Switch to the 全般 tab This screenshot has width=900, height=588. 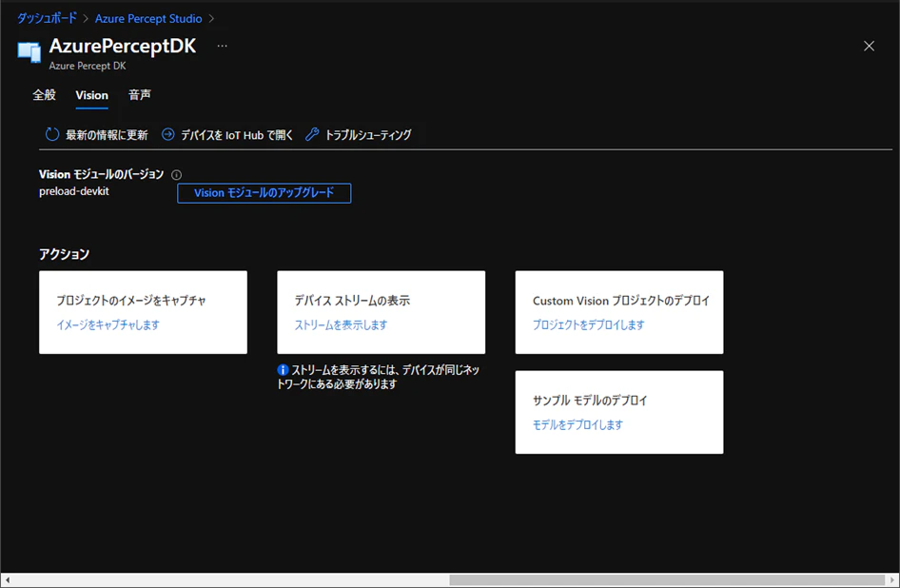click(44, 95)
